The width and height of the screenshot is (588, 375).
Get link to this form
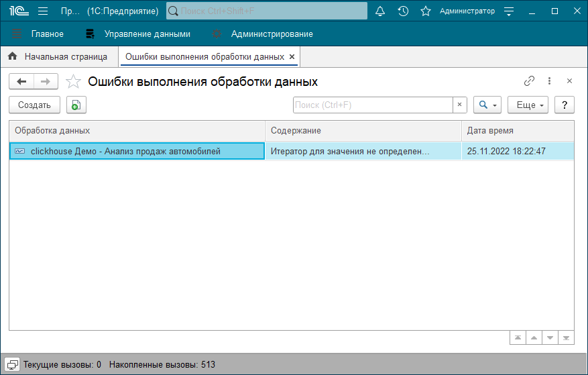(529, 81)
